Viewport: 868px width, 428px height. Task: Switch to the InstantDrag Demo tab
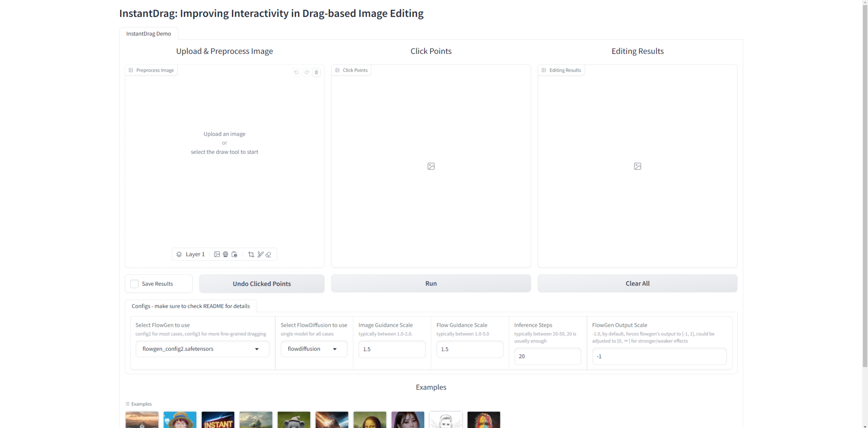149,33
